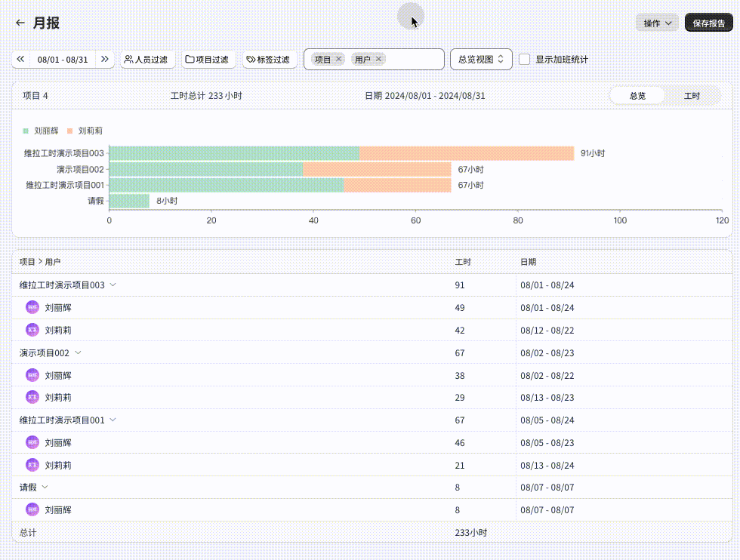The width and height of the screenshot is (740, 560).
Task: Switch to the 工时 tab
Action: 692,96
